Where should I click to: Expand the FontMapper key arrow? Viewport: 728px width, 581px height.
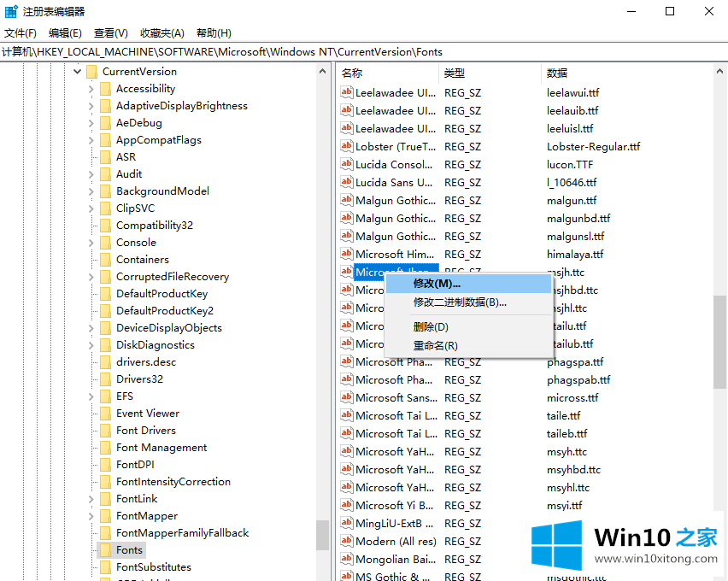click(x=91, y=516)
